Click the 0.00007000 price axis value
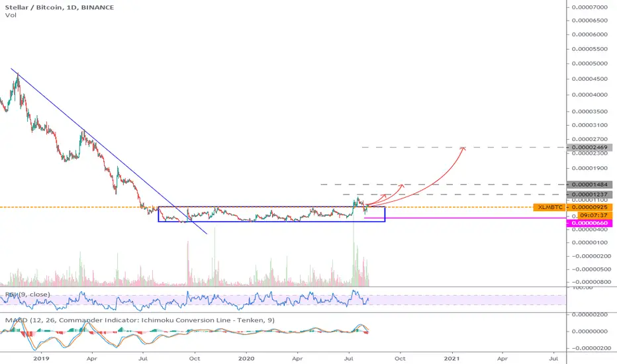Screen dimensions: 617x364 point(589,7)
